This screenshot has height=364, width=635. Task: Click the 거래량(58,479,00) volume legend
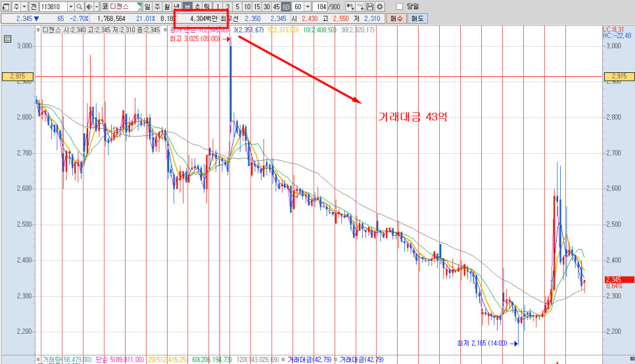pyautogui.click(x=67, y=359)
